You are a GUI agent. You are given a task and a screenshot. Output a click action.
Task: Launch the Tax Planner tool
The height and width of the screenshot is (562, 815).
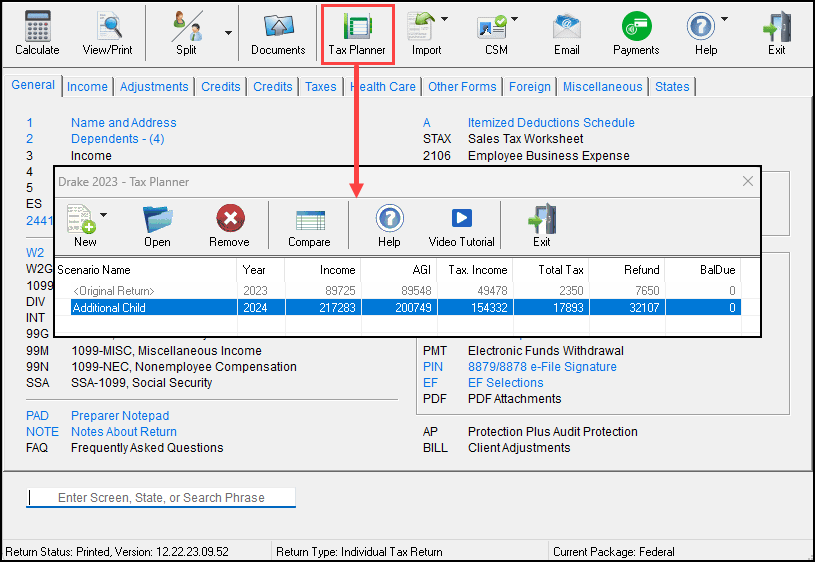(357, 34)
